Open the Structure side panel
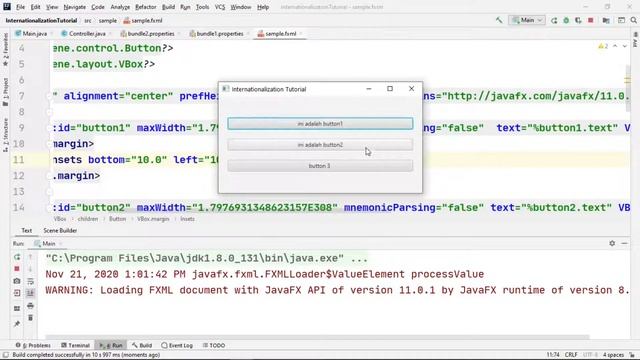 coord(5,135)
